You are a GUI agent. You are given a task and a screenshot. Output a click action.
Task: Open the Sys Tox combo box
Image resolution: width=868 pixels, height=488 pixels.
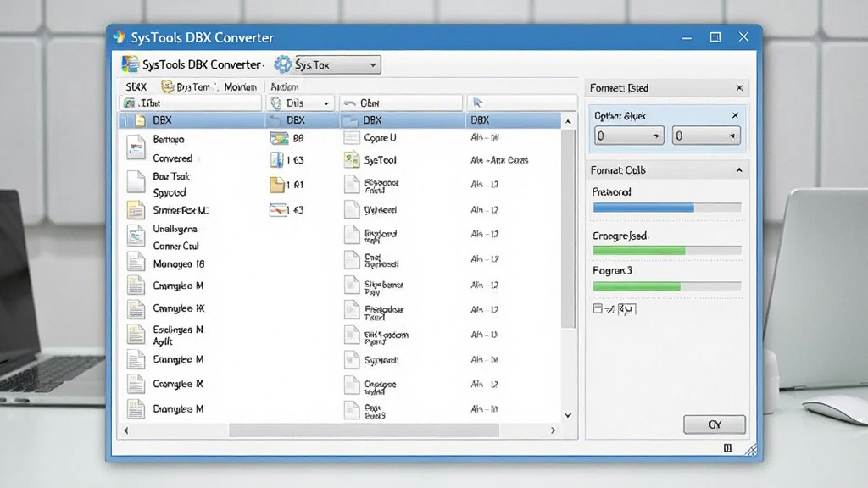tap(337, 64)
